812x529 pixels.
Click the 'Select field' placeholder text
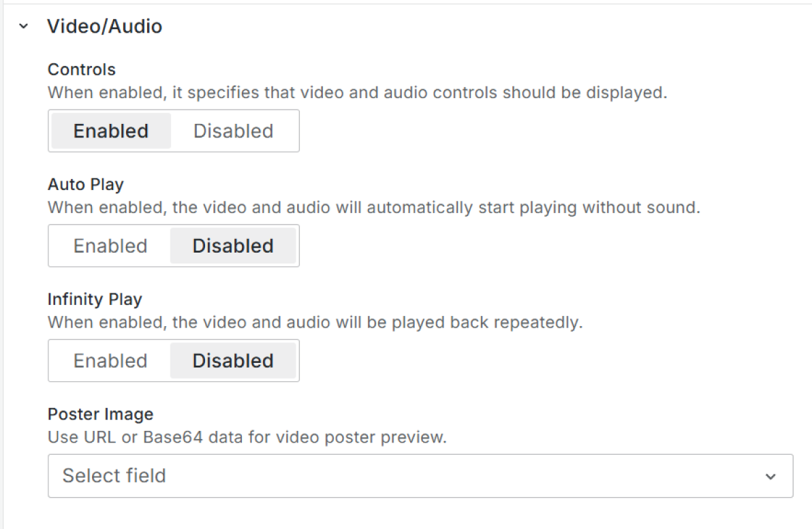pos(114,475)
